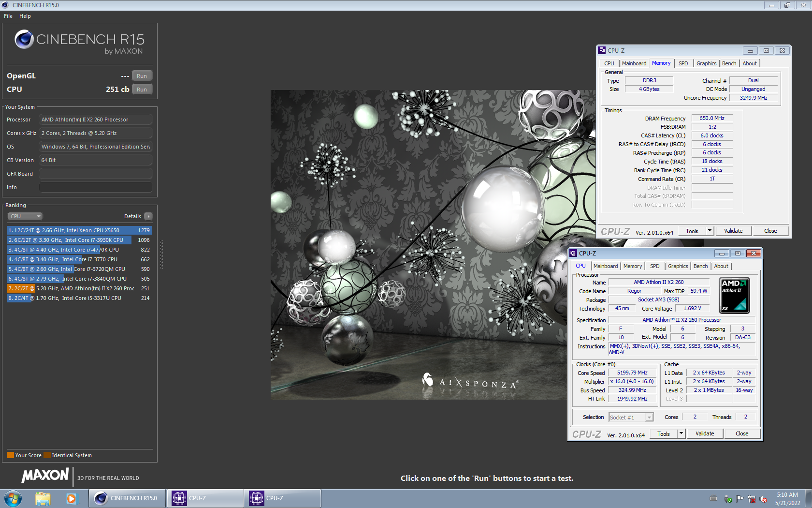Select Memory tab in CPU CPU-Z window

point(632,266)
